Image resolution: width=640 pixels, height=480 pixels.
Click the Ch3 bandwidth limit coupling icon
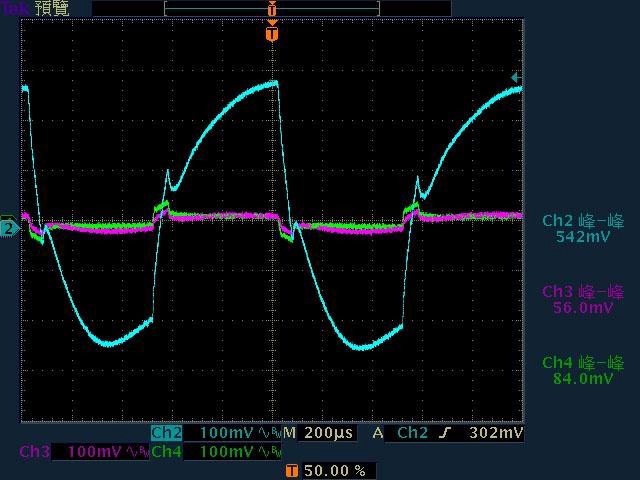click(136, 452)
